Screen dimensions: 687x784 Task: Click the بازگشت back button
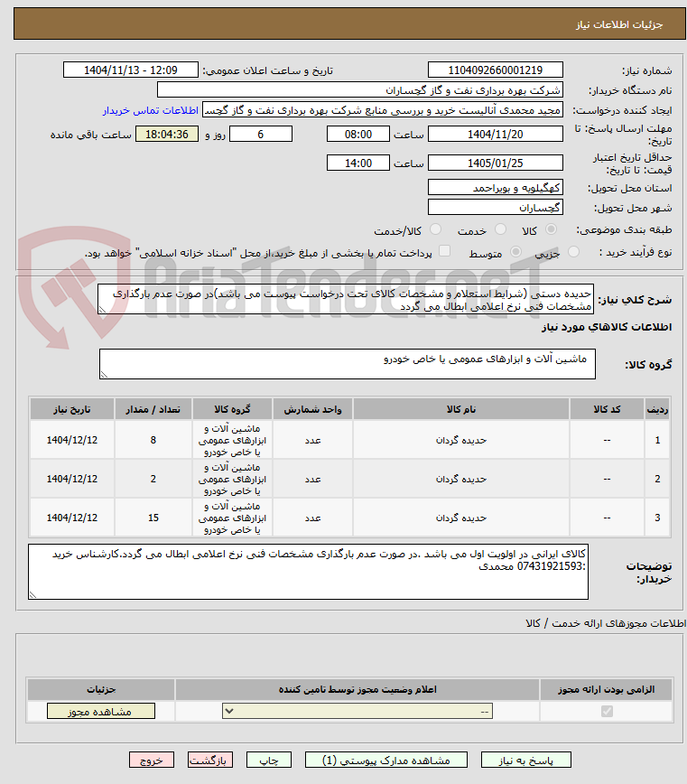209,760
